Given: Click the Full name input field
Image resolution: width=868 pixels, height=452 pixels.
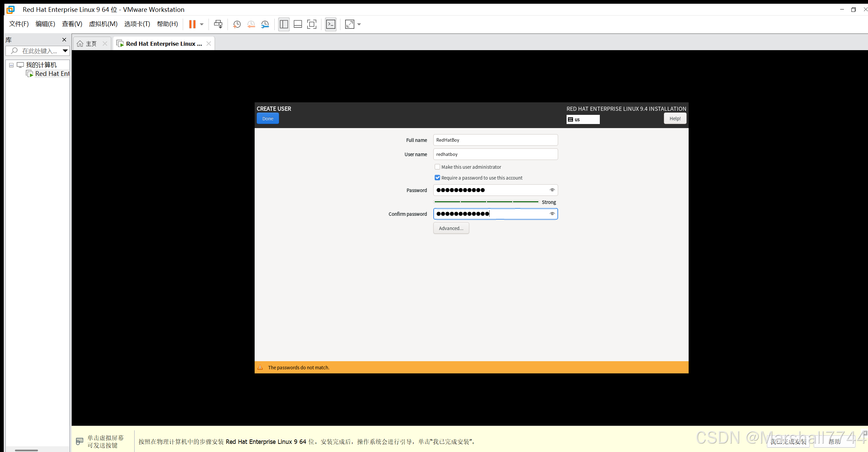Looking at the screenshot, I should pos(495,140).
